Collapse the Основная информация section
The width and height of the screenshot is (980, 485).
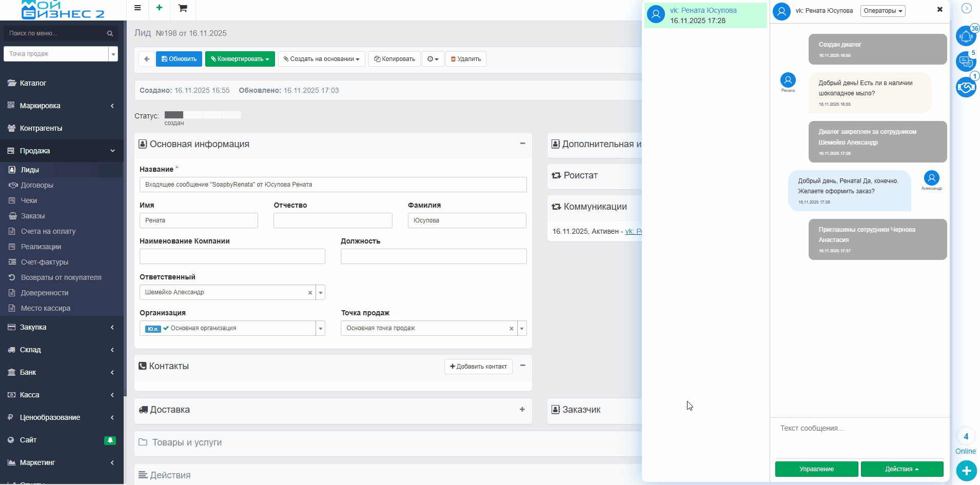[x=522, y=144]
